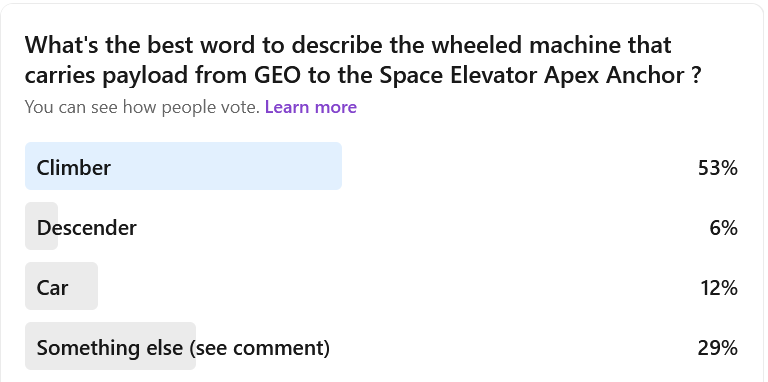Click the gray Something else result bar
This screenshot has height=382, width=768.
pos(110,346)
